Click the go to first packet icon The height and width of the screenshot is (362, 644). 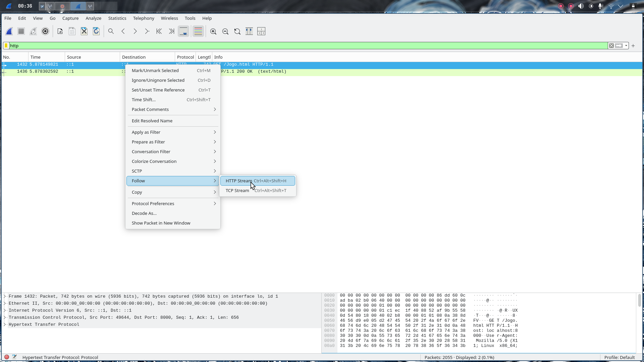[x=159, y=32]
